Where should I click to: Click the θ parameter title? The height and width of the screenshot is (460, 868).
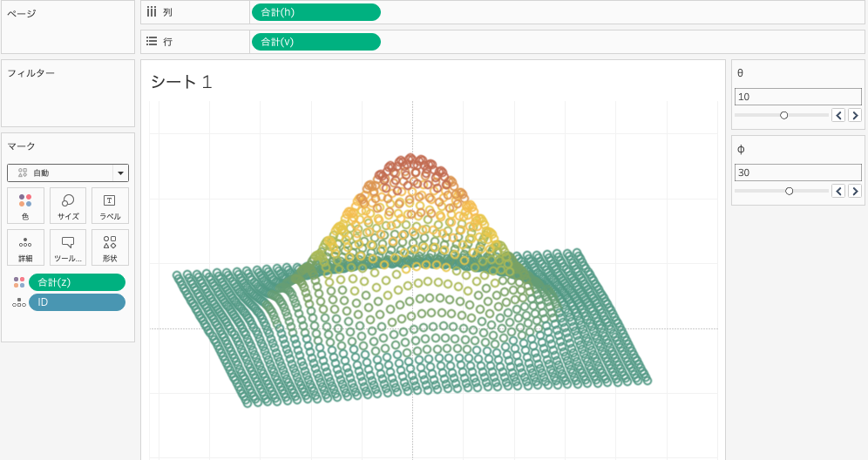pos(740,72)
